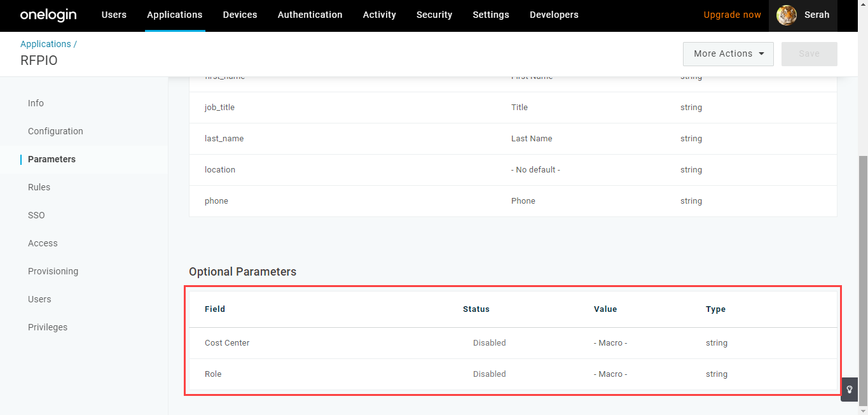The height and width of the screenshot is (415, 868).
Task: Open the Settings menu
Action: click(491, 15)
